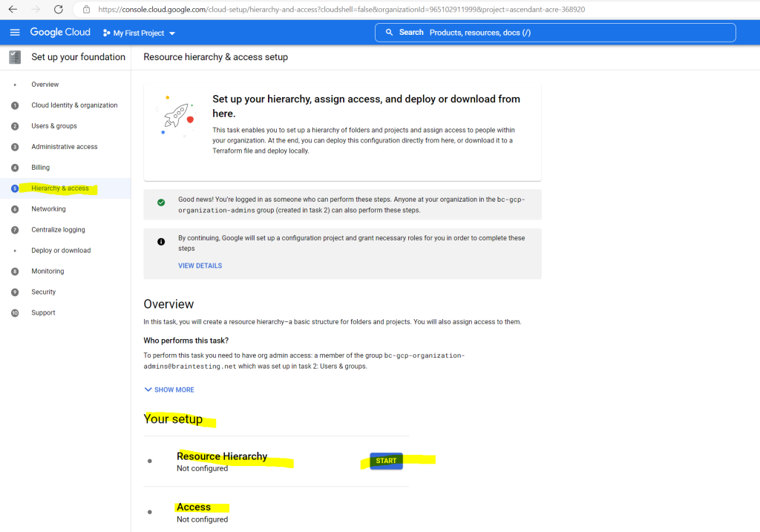Screen dimensions: 760x532
Task: Go to Users & groups step
Action: pyautogui.click(x=54, y=126)
